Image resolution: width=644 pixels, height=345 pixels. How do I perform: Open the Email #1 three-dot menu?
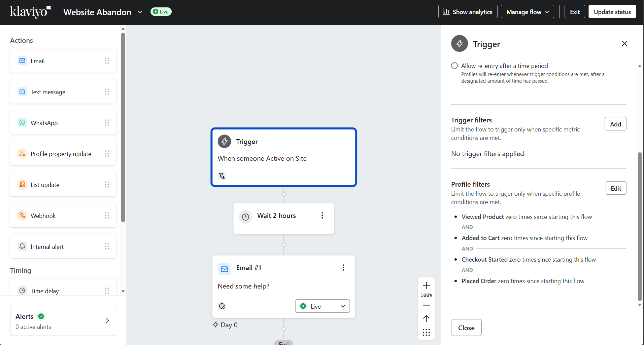pos(343,267)
